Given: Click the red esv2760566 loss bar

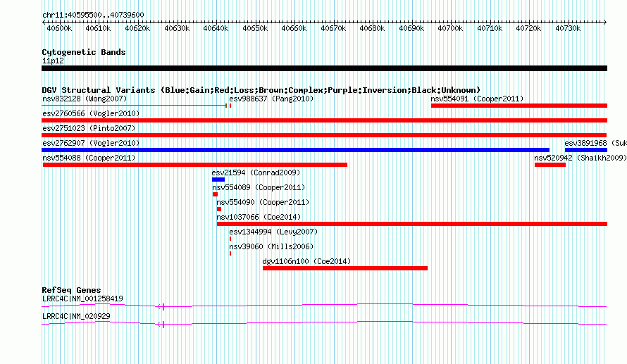Looking at the screenshot, I should pos(324,120).
